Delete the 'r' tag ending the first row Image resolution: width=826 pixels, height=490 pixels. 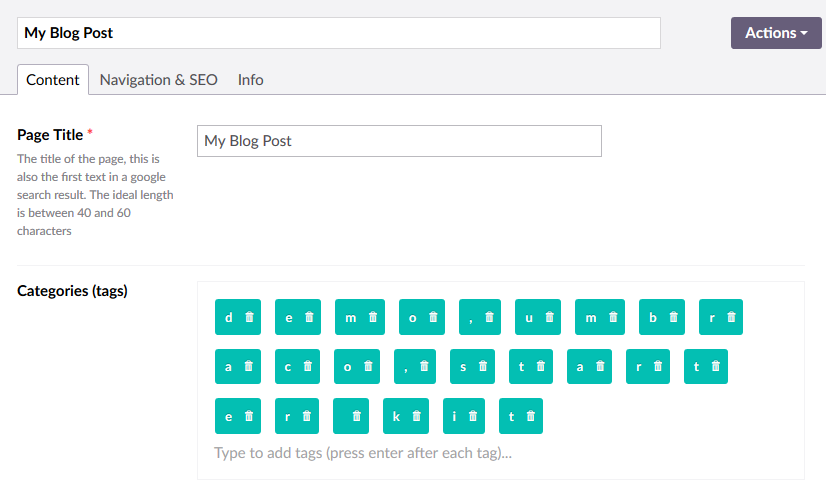[x=732, y=317]
